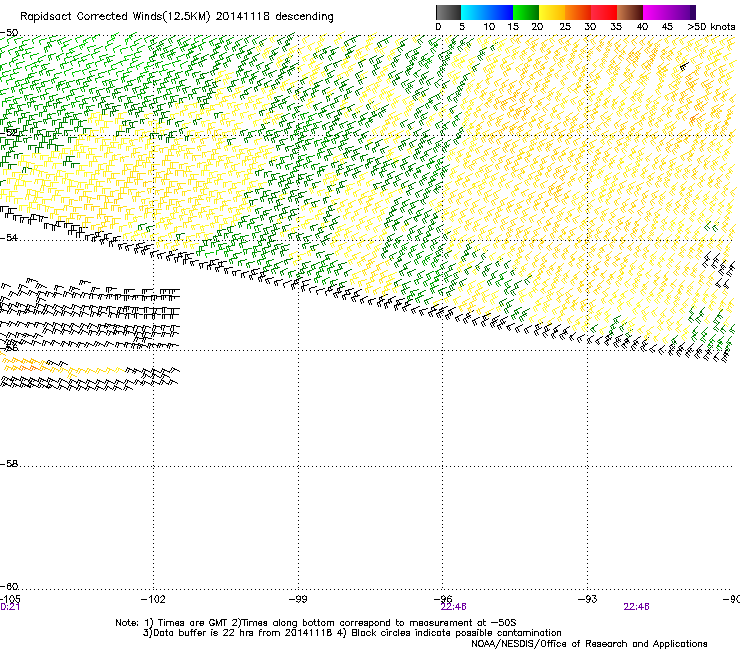Click the '-96' longitude axis label
Screen dimensions: 740x650
point(443,598)
